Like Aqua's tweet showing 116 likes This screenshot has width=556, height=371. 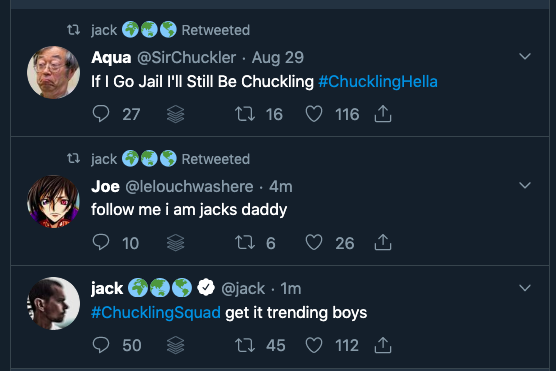click(314, 114)
